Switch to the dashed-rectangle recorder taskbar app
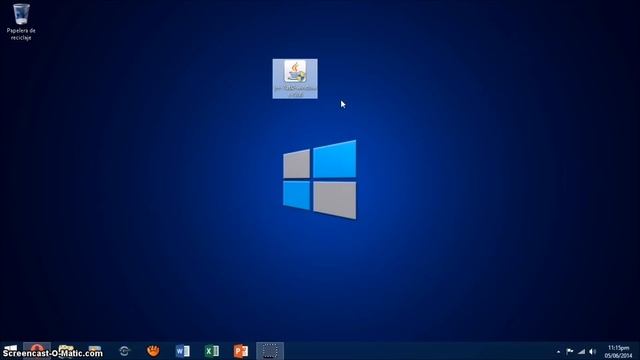640x360 pixels. (x=270, y=351)
